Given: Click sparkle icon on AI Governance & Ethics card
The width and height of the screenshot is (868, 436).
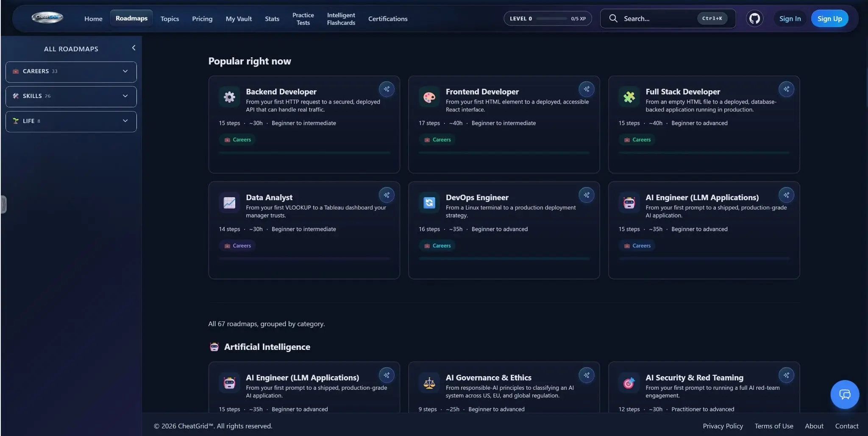Looking at the screenshot, I should pyautogui.click(x=586, y=375).
